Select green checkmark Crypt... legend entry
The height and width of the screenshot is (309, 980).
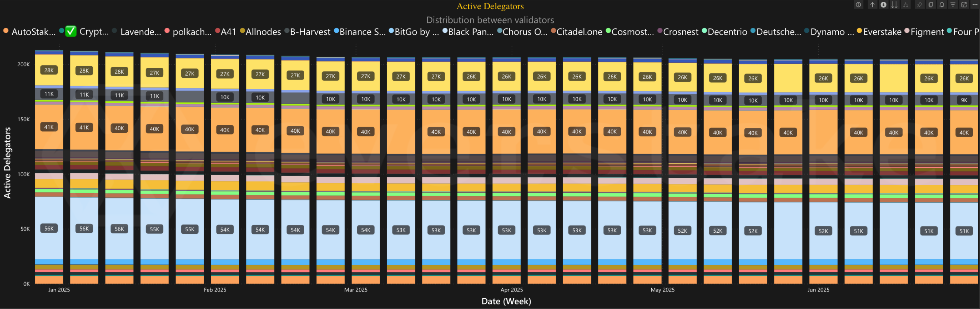click(84, 32)
